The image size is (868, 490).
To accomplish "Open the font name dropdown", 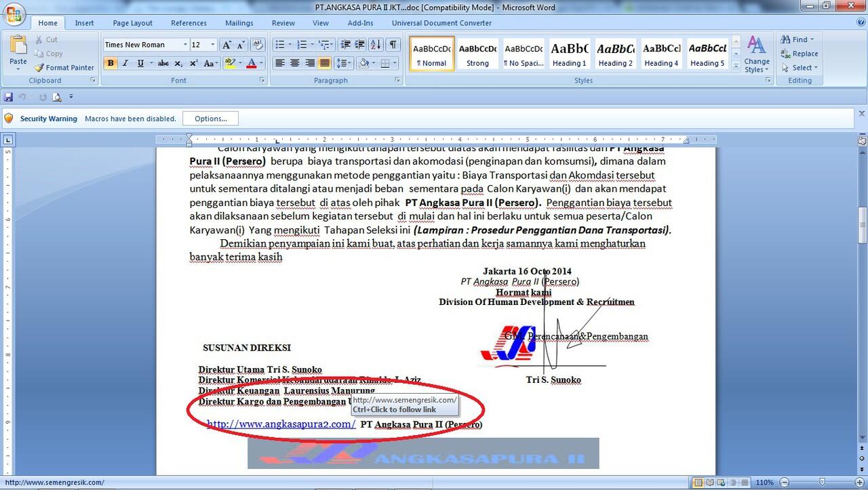I will coord(185,45).
